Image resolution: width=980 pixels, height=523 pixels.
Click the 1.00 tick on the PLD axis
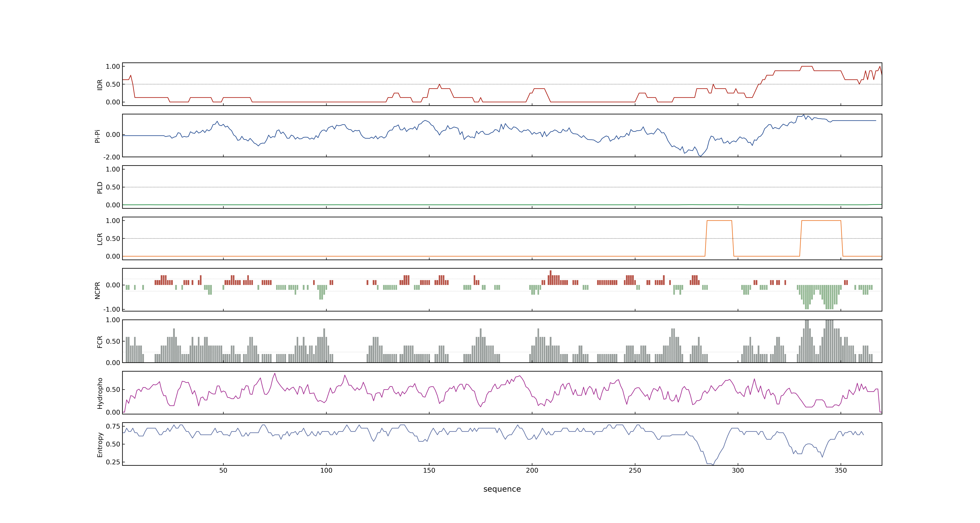(x=113, y=169)
